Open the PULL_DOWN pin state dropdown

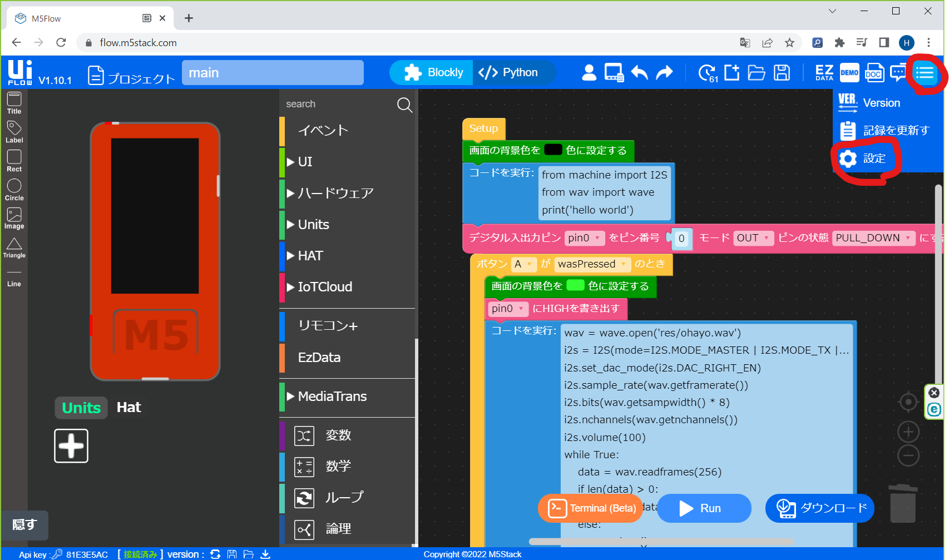873,238
